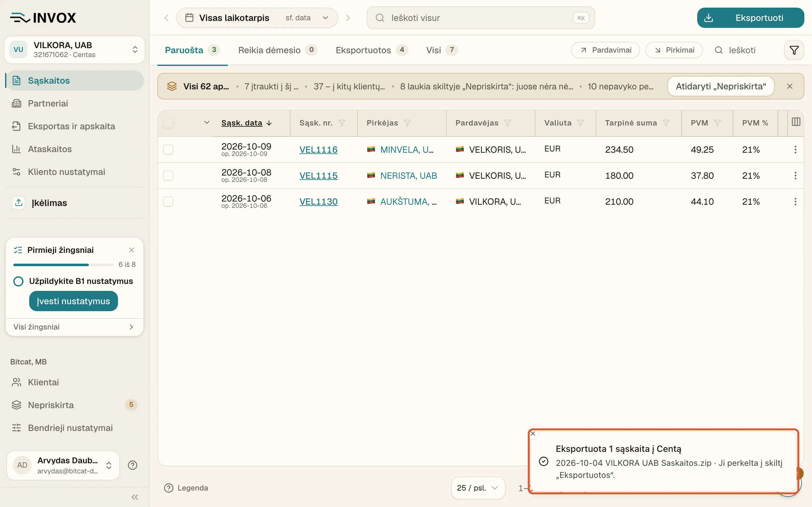Image resolution: width=812 pixels, height=507 pixels.
Task: Open the column layout icon in table header
Action: 796,122
